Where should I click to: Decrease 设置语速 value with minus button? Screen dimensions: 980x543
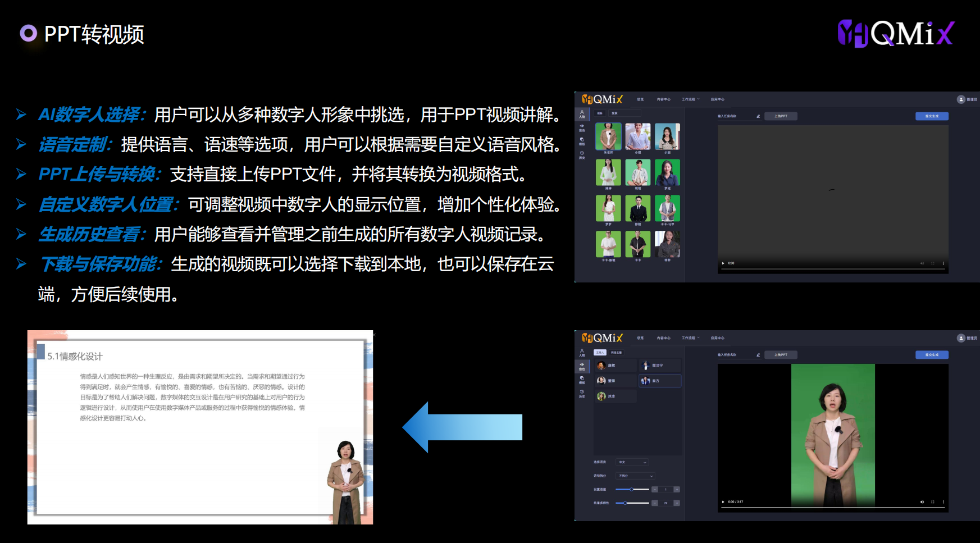click(655, 489)
